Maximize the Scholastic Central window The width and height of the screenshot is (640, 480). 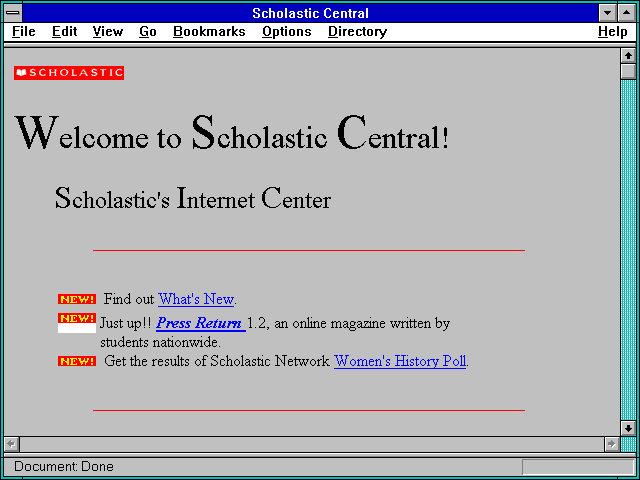[627, 13]
